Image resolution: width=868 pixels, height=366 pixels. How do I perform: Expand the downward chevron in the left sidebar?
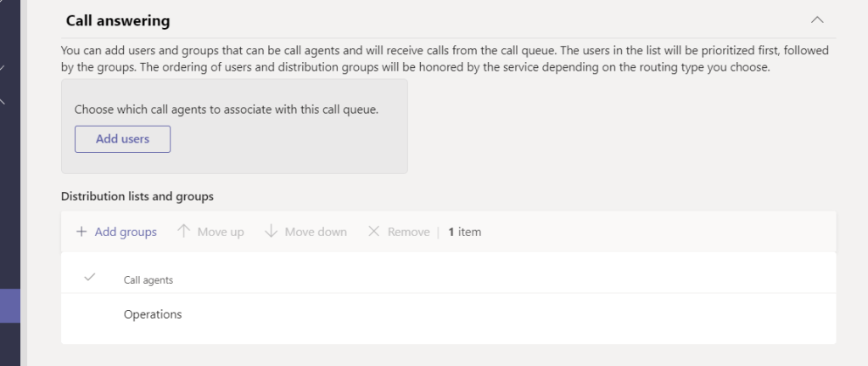tap(3, 68)
